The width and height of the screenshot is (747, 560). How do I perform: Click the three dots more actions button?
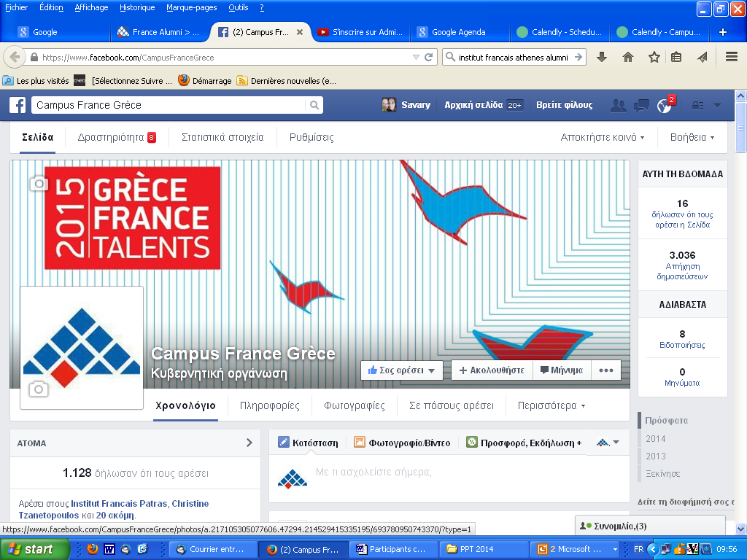[606, 370]
